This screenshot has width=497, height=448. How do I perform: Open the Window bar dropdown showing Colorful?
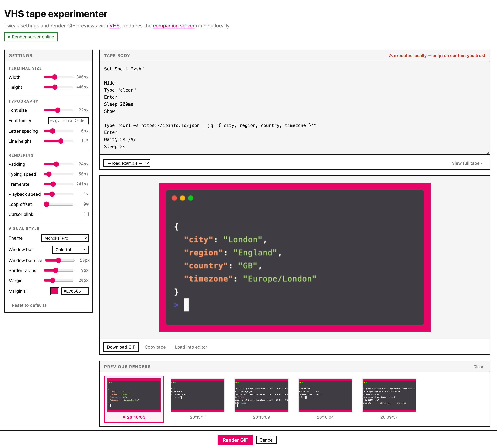click(70, 250)
